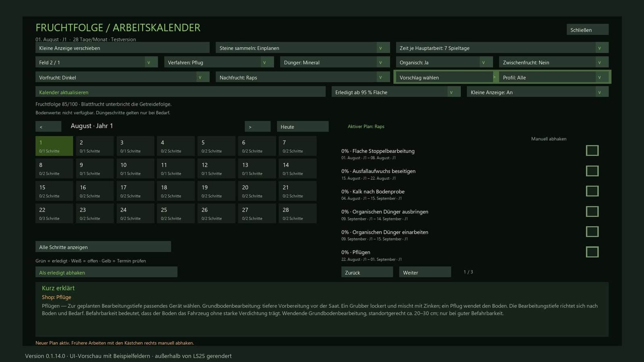Open the Feld 2 / 1 selector
The image size is (644, 362).
pyautogui.click(x=97, y=62)
